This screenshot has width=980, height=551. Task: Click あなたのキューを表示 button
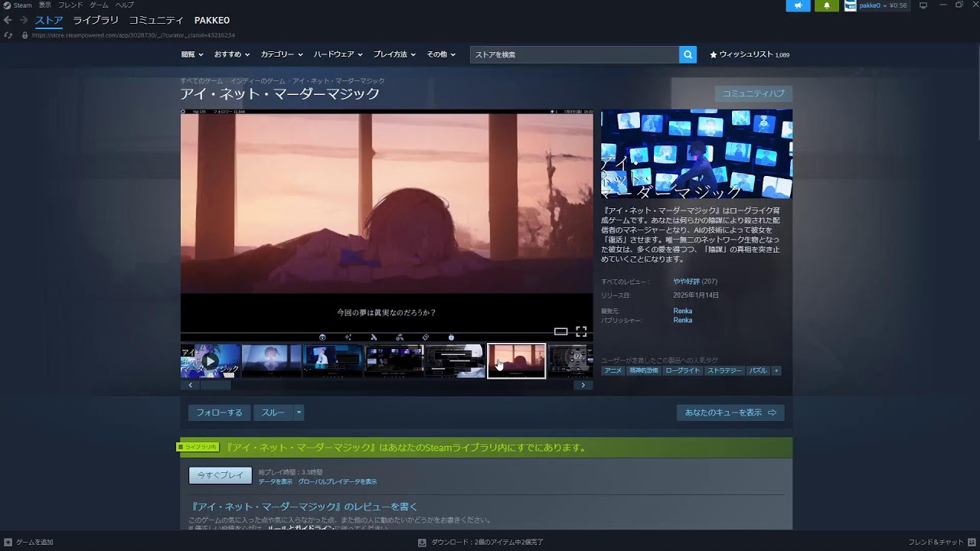point(730,412)
